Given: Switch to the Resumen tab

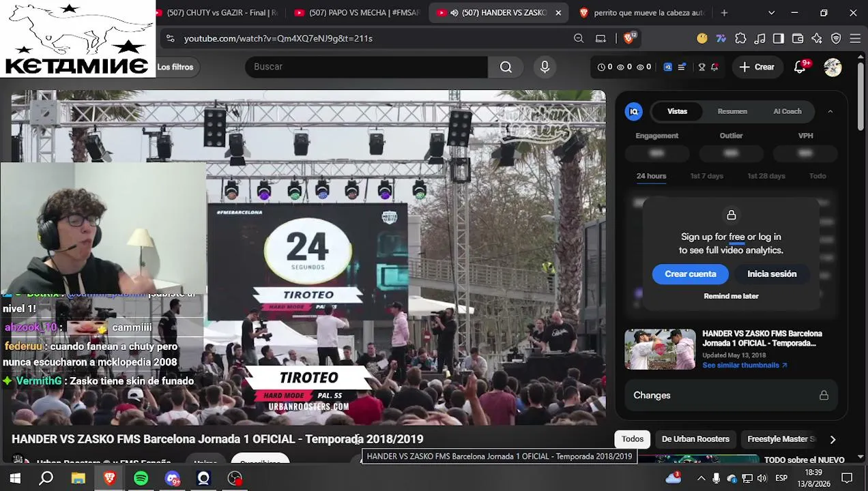Looking at the screenshot, I should [x=732, y=111].
